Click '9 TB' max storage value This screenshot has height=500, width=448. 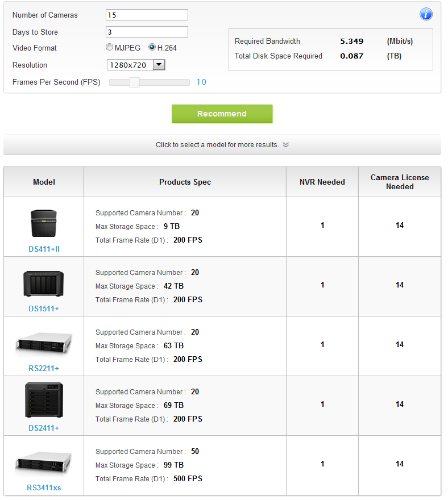click(x=172, y=226)
